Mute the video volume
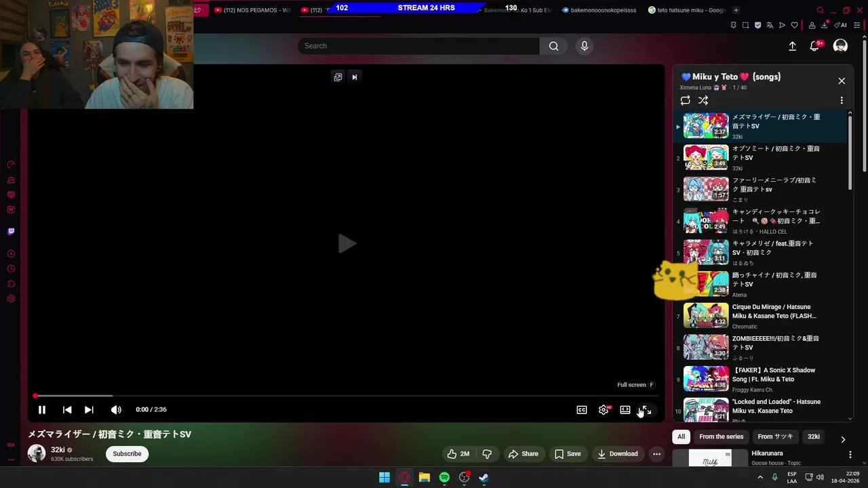Screen dimensions: 868x488 click(x=116, y=409)
